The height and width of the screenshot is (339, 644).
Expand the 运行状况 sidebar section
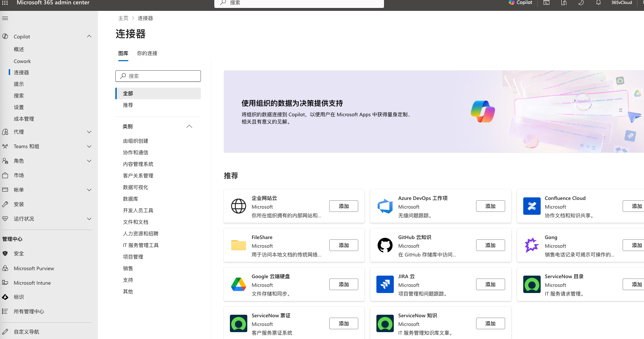89,219
